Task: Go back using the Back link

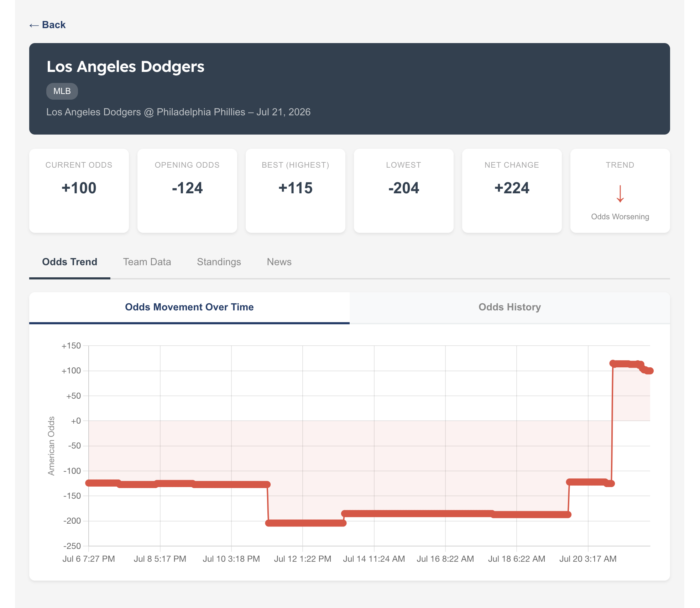Action: pos(47,25)
